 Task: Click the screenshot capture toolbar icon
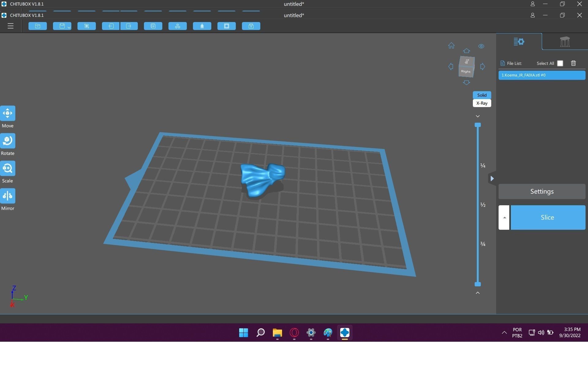click(87, 26)
